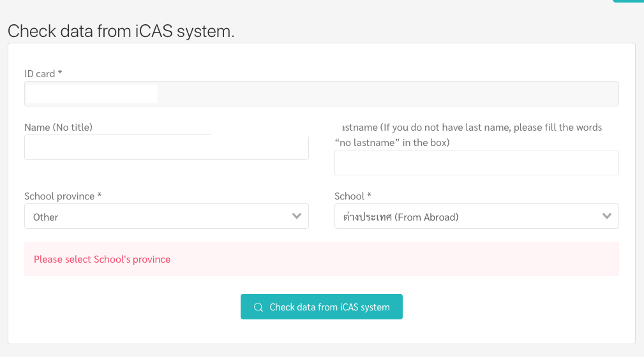644x357 pixels.
Task: Click the teal button at the page's top corner
Action: 629,1
